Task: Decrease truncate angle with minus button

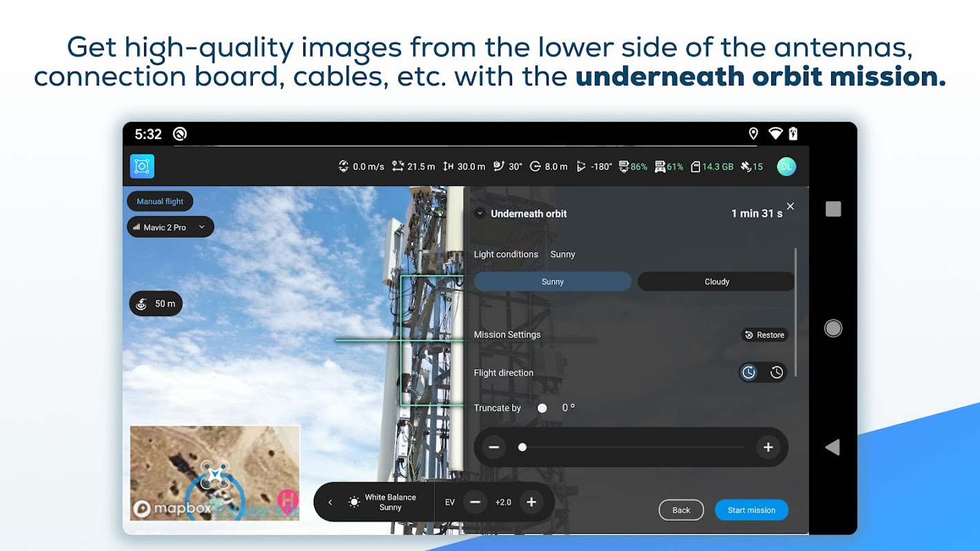Action: coord(493,448)
